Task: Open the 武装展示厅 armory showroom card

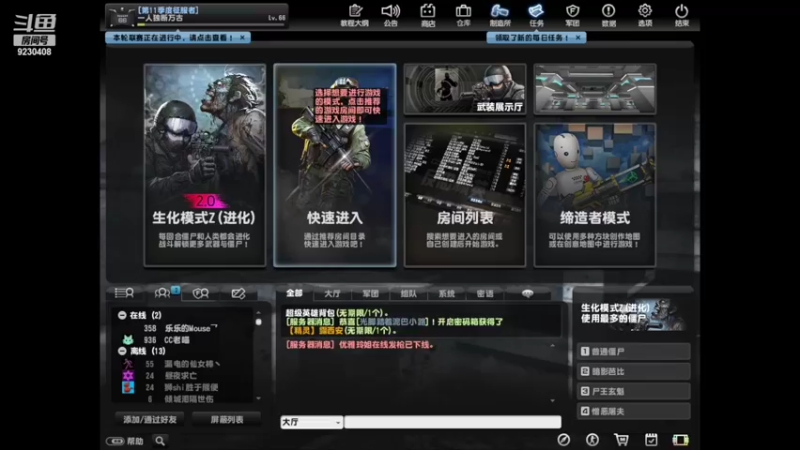Action: tap(465, 89)
